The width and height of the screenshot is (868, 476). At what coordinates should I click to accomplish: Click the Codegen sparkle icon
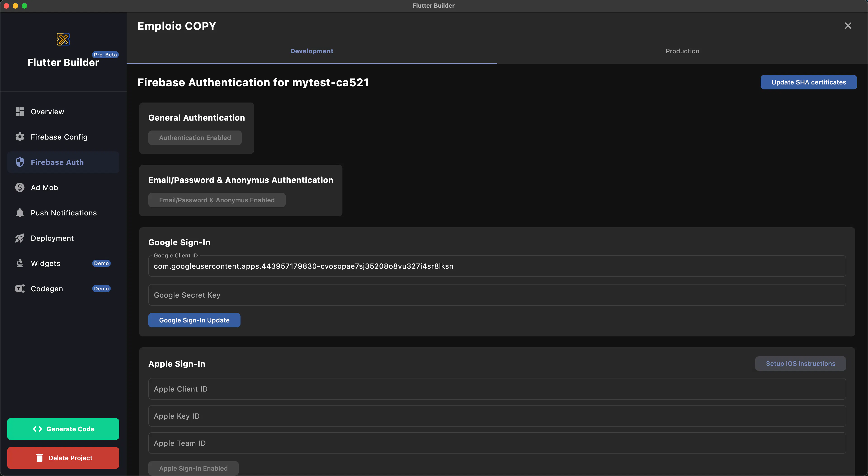[x=20, y=289]
